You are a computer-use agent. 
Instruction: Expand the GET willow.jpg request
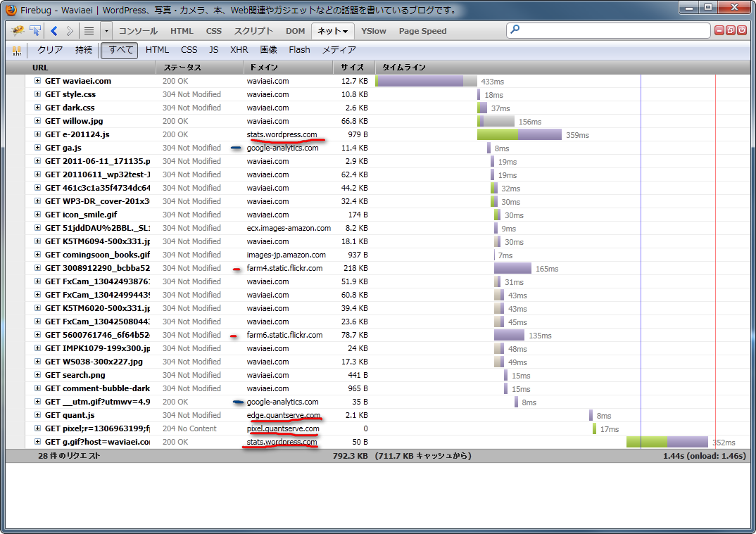click(x=37, y=121)
